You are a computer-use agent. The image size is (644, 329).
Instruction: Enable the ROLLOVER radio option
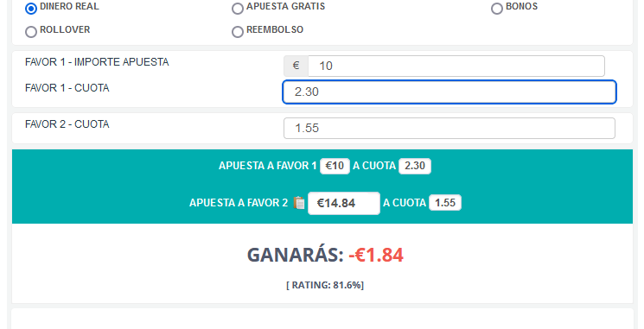[31, 32]
